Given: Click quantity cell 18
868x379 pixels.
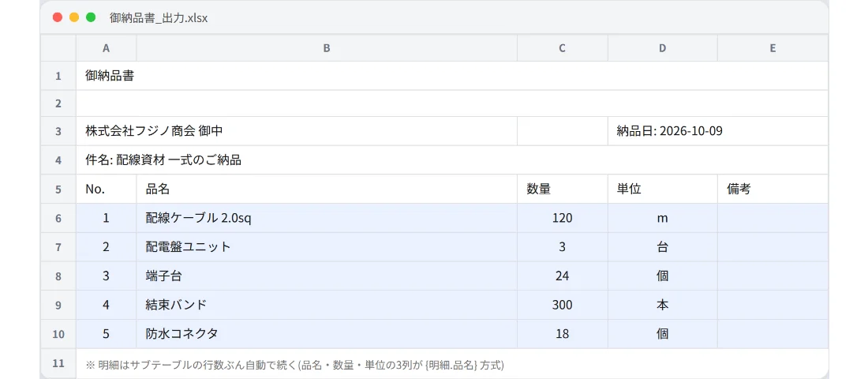Looking at the screenshot, I should [x=563, y=334].
